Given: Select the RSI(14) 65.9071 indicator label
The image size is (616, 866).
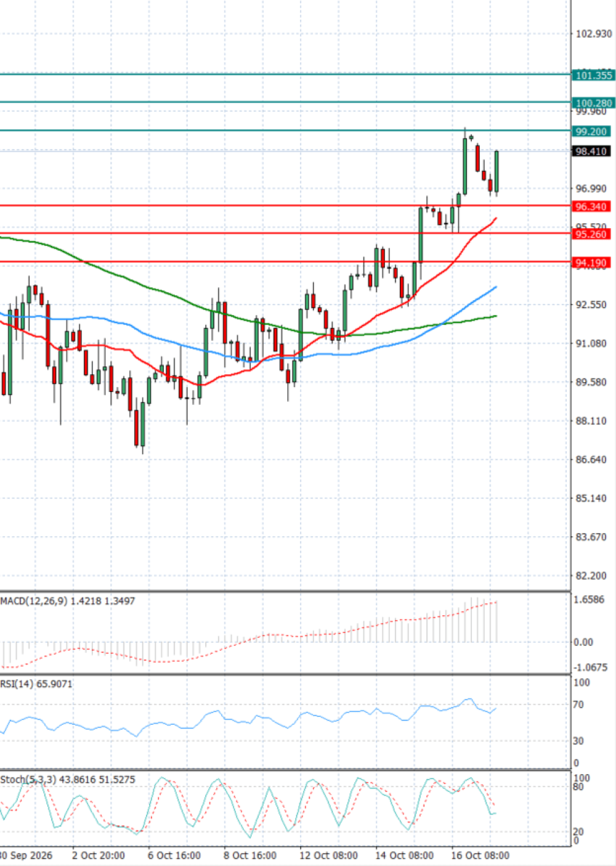Looking at the screenshot, I should pyautogui.click(x=36, y=684).
